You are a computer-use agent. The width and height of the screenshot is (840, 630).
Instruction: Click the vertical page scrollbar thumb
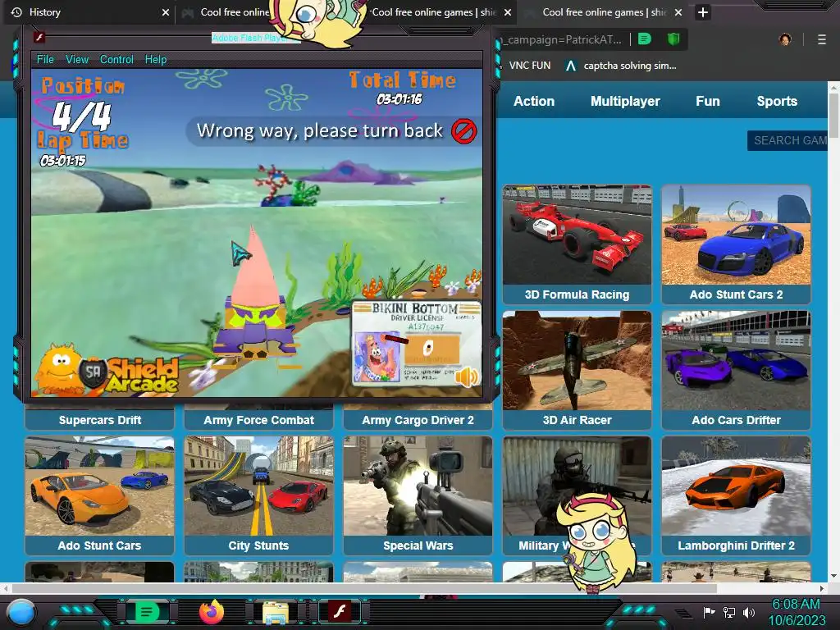(x=833, y=115)
